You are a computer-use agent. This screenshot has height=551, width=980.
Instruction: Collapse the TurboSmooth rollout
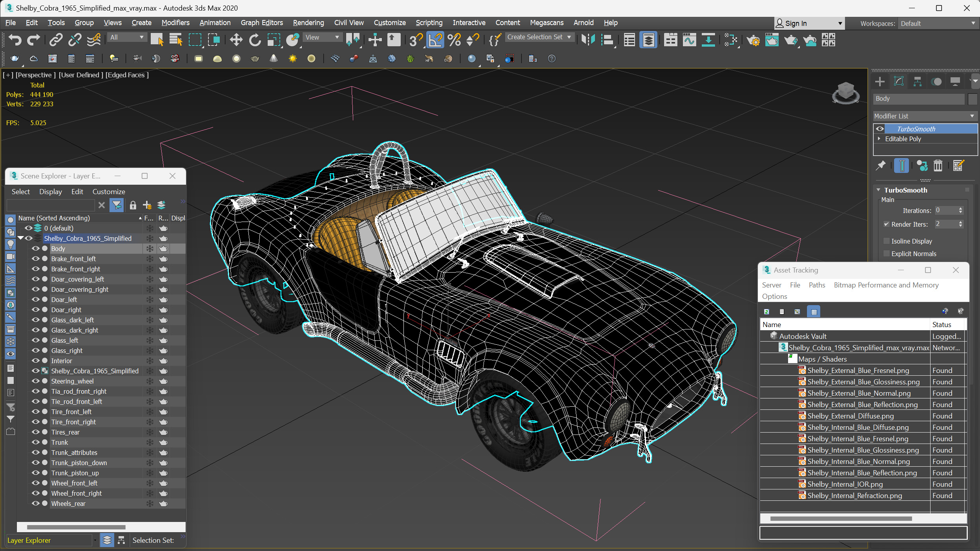[878, 190]
